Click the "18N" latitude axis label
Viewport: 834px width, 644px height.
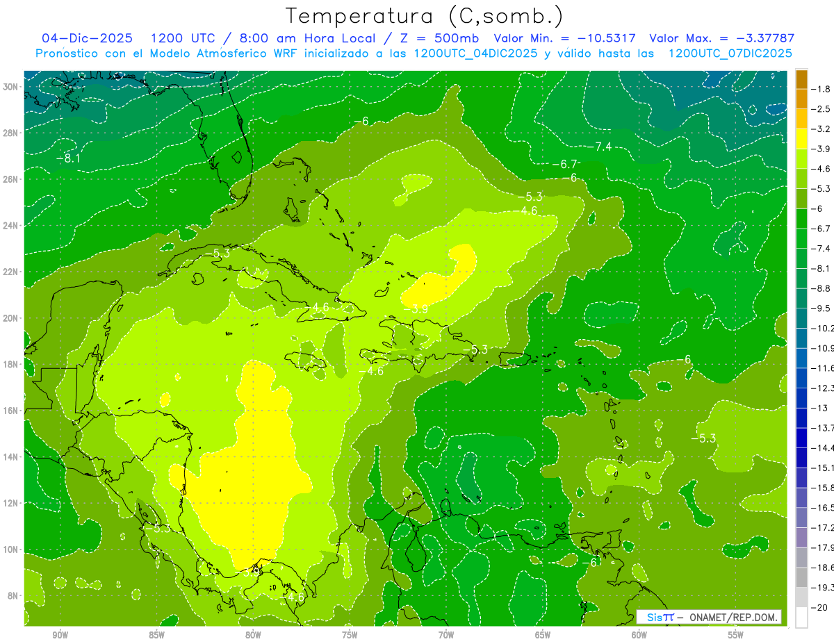coord(10,364)
